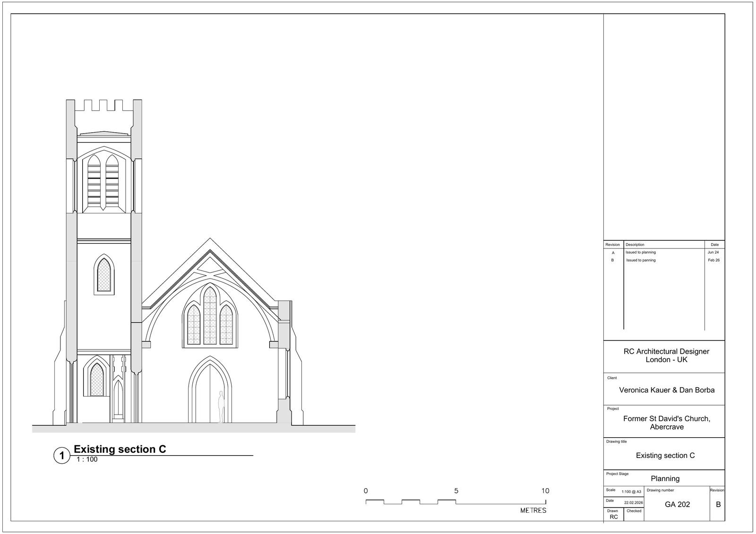Select the triple lancet window in the gable

pyautogui.click(x=210, y=316)
